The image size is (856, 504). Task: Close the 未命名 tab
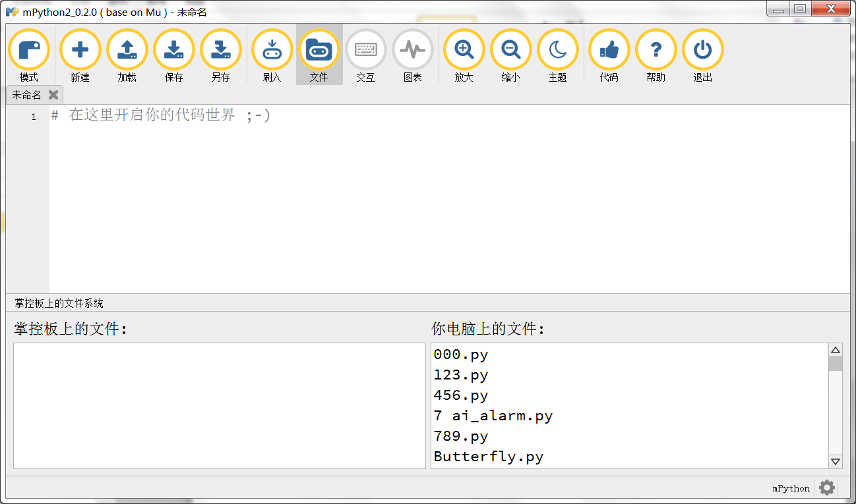[53, 95]
